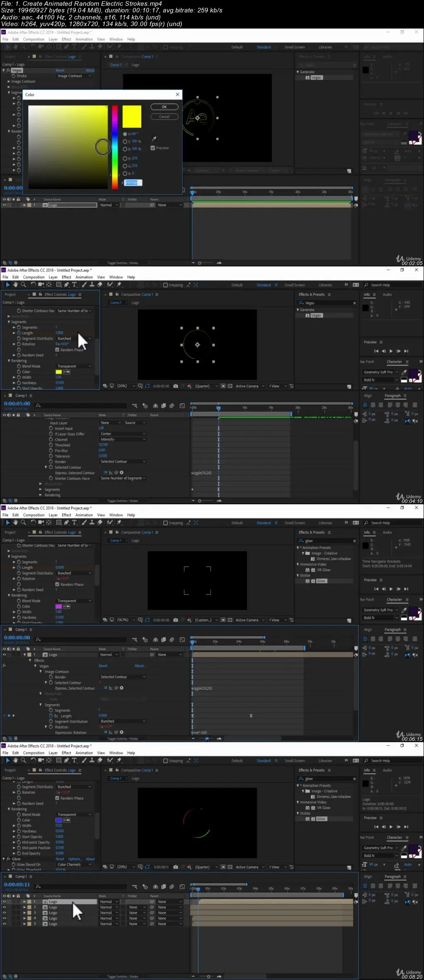Open the Quarter resolution dropdown in the 00:04:10 viewer

pos(206,386)
